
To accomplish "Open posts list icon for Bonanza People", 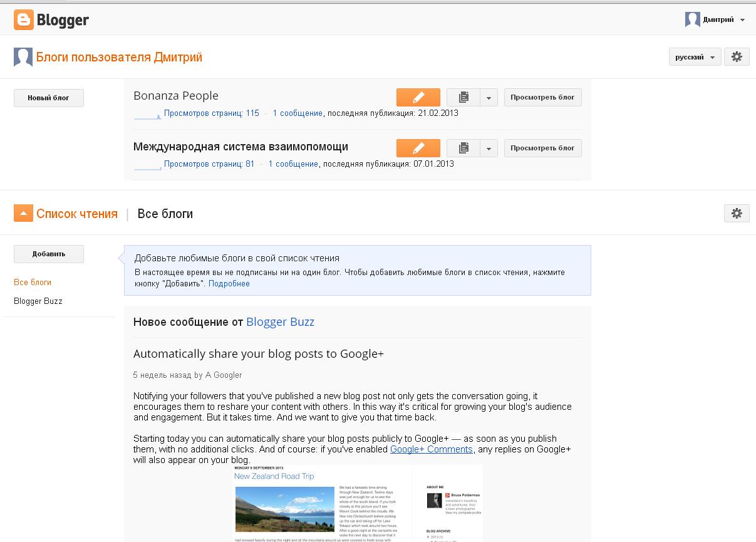I will (x=463, y=98).
